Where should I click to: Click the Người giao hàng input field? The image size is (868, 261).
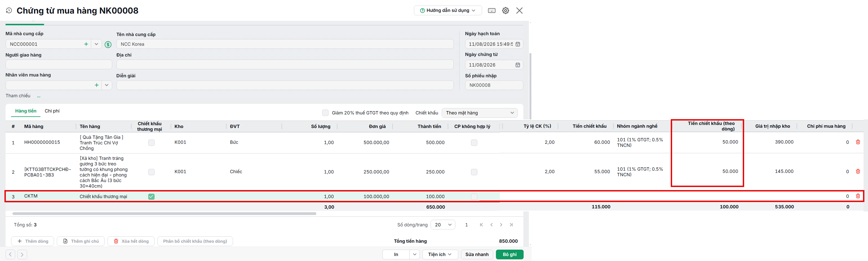pyautogui.click(x=59, y=65)
